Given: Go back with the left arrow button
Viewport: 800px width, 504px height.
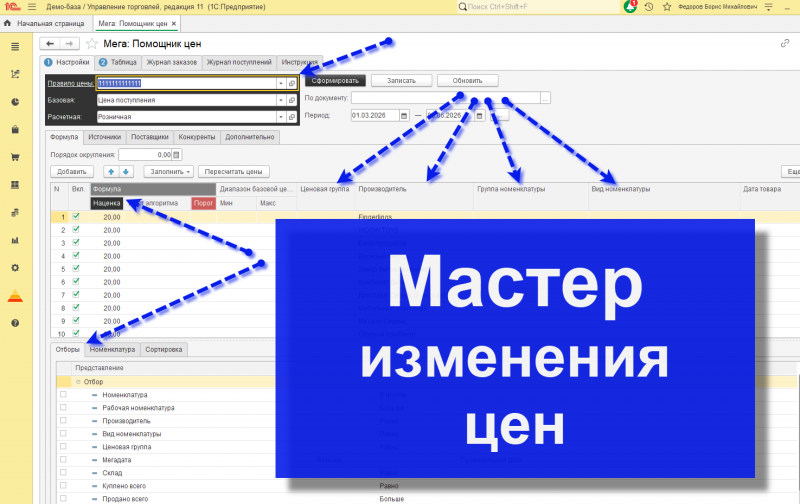Looking at the screenshot, I should (50, 44).
